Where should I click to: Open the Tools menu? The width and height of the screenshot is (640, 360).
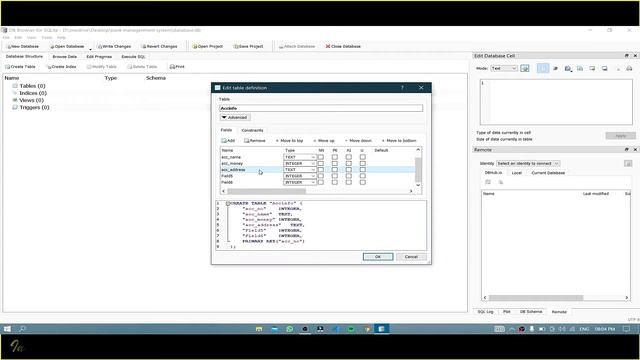click(47, 38)
